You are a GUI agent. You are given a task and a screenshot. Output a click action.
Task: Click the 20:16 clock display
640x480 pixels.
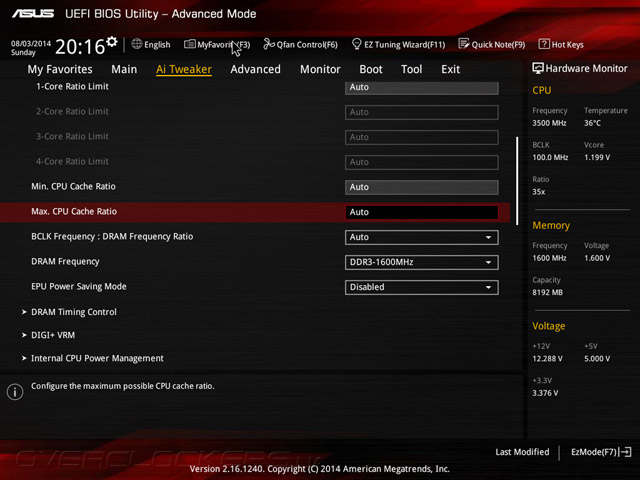pos(80,47)
